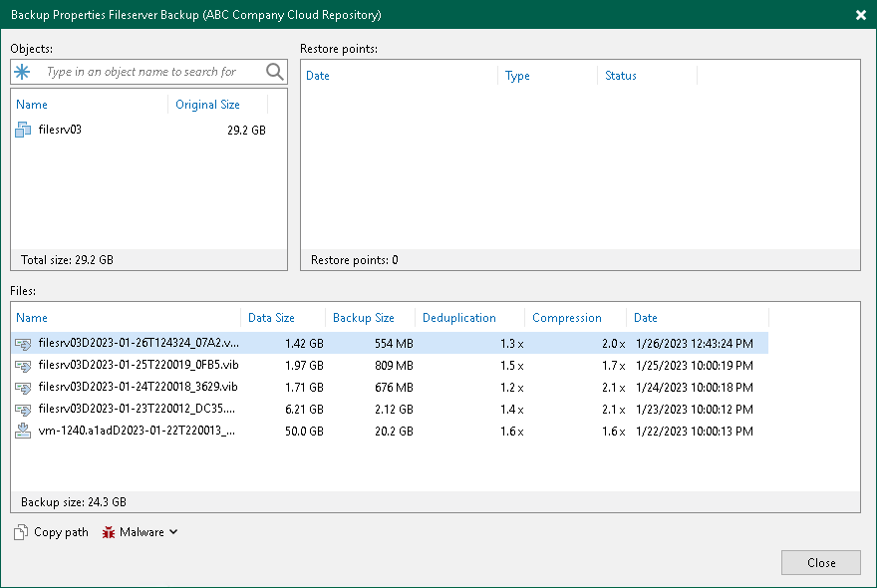Close the Backup Properties dialog with X
The image size is (877, 588).
861,15
